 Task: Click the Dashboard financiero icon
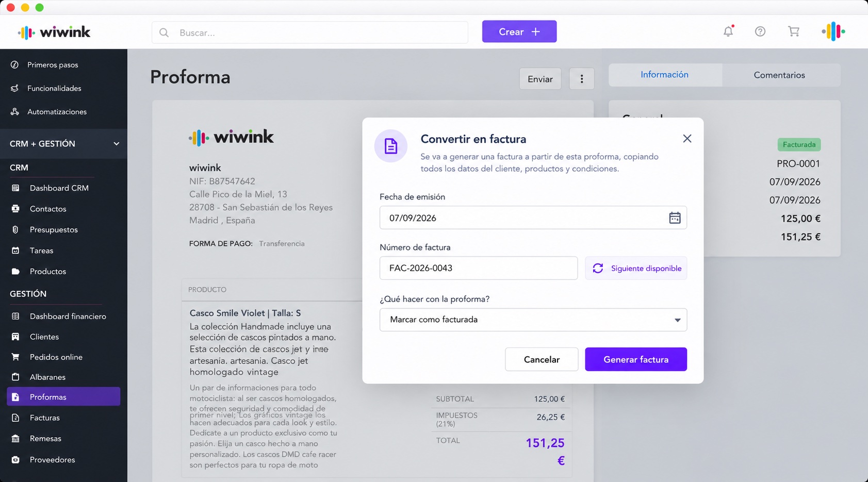click(15, 316)
